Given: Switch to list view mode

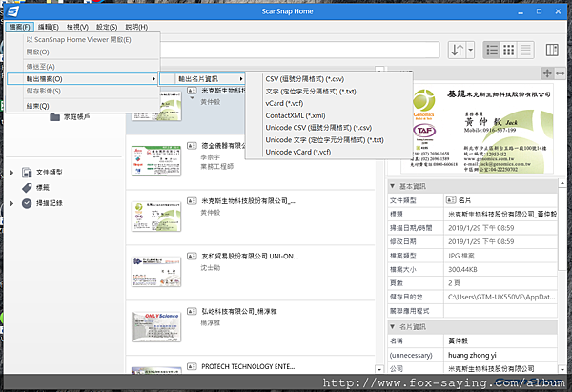Looking at the screenshot, I should coord(492,50).
